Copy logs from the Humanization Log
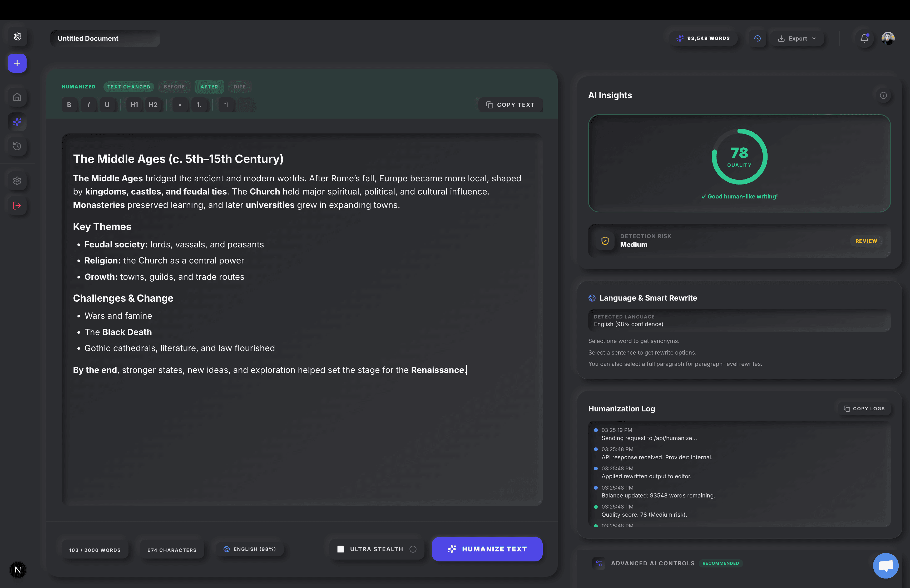The width and height of the screenshot is (910, 588). [864, 408]
